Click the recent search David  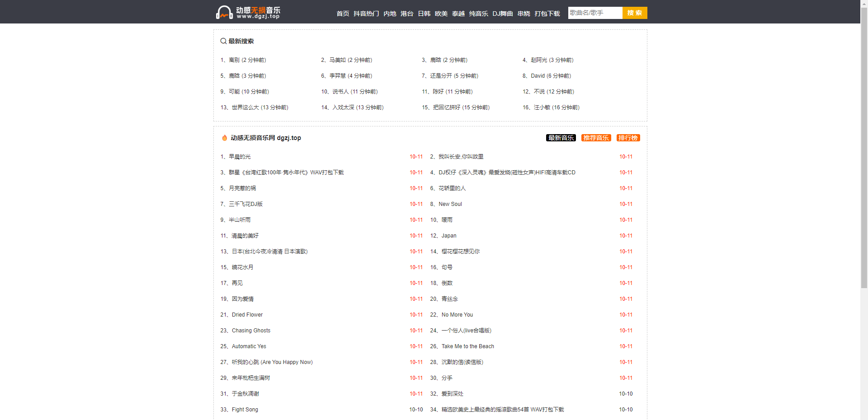point(538,76)
